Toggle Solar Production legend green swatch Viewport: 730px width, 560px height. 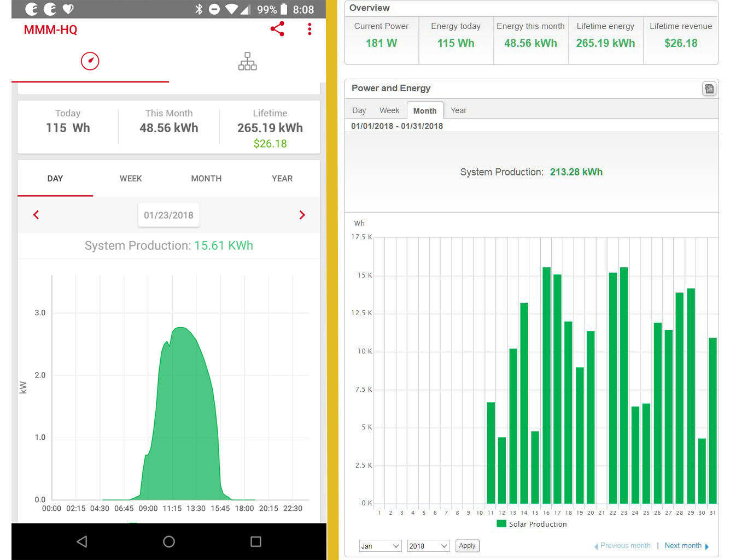501,523
